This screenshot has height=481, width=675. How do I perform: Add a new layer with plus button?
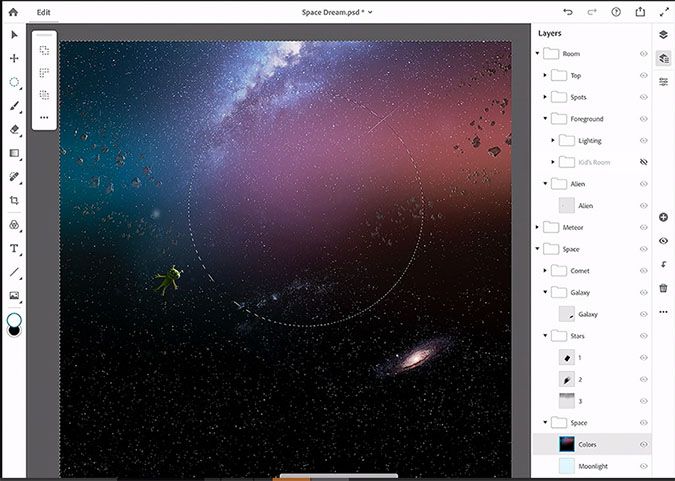[663, 217]
